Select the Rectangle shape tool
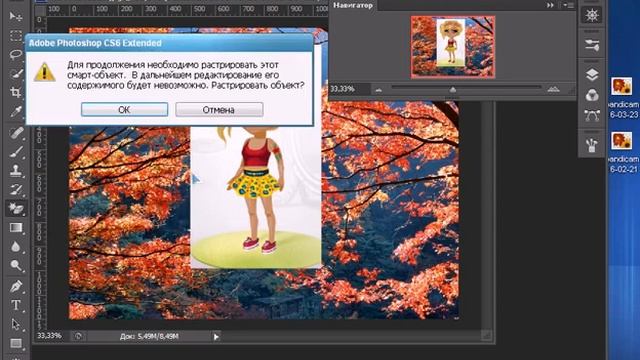 pyautogui.click(x=16, y=343)
